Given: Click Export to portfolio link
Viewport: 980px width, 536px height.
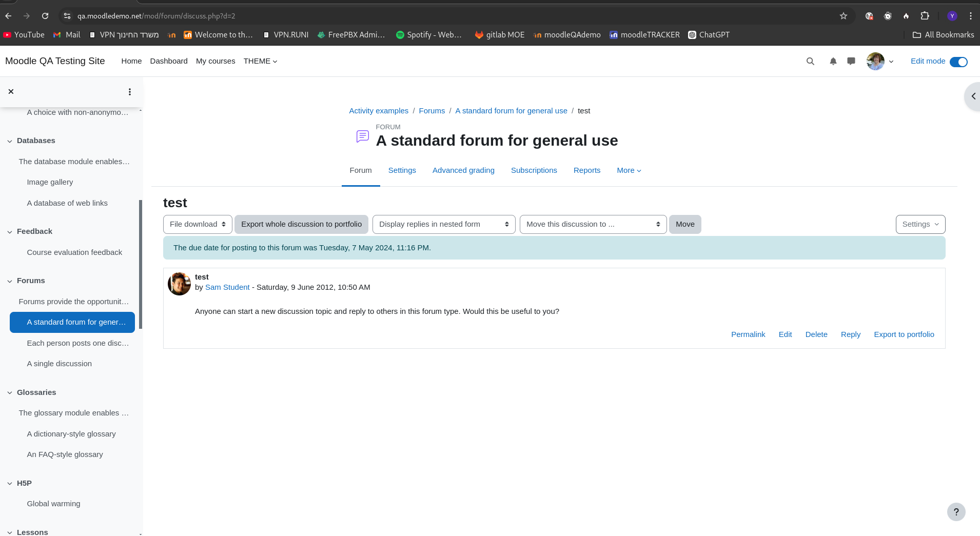Looking at the screenshot, I should pos(904,334).
